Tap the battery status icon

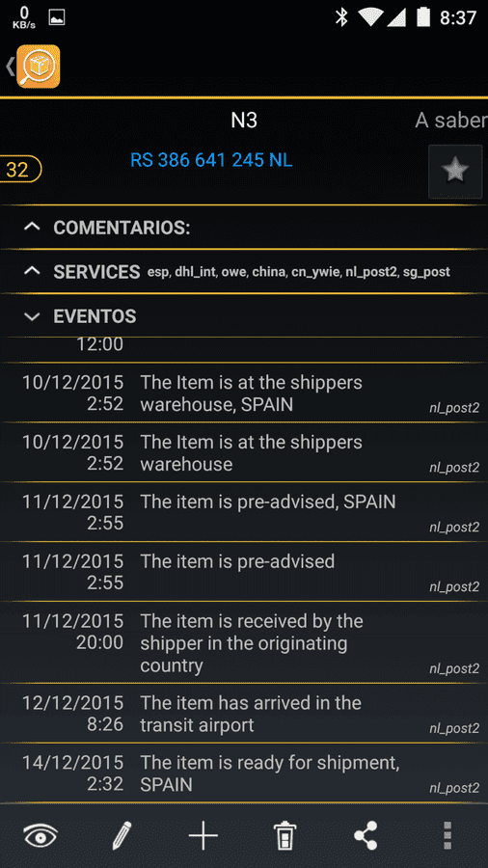click(423, 17)
